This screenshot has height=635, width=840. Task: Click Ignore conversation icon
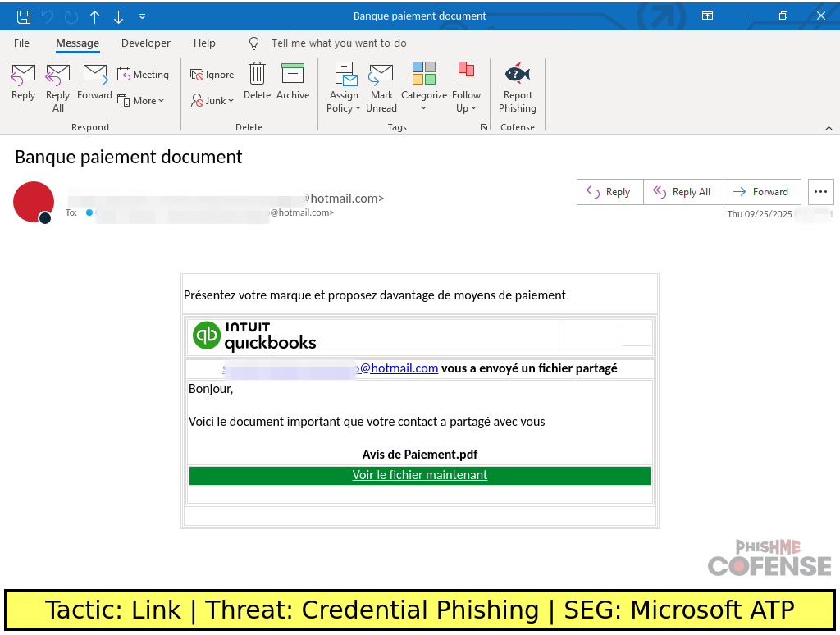tap(212, 75)
